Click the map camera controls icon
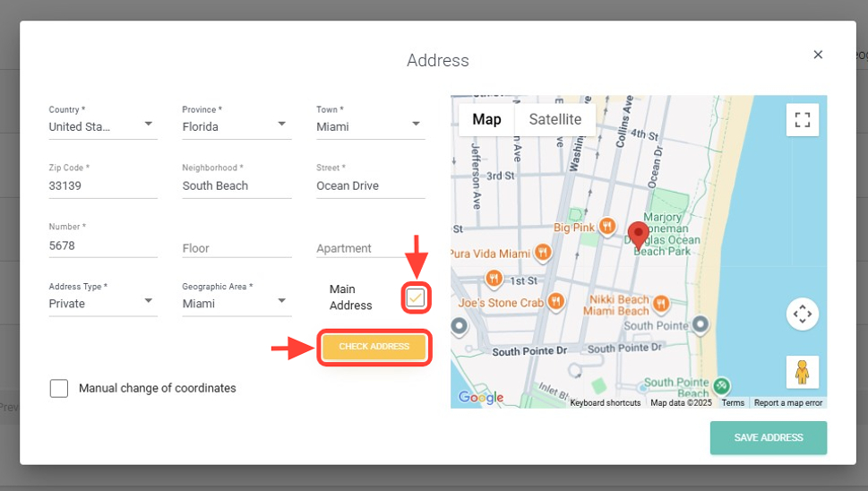Screen dimensions: 868x491 (x=802, y=314)
